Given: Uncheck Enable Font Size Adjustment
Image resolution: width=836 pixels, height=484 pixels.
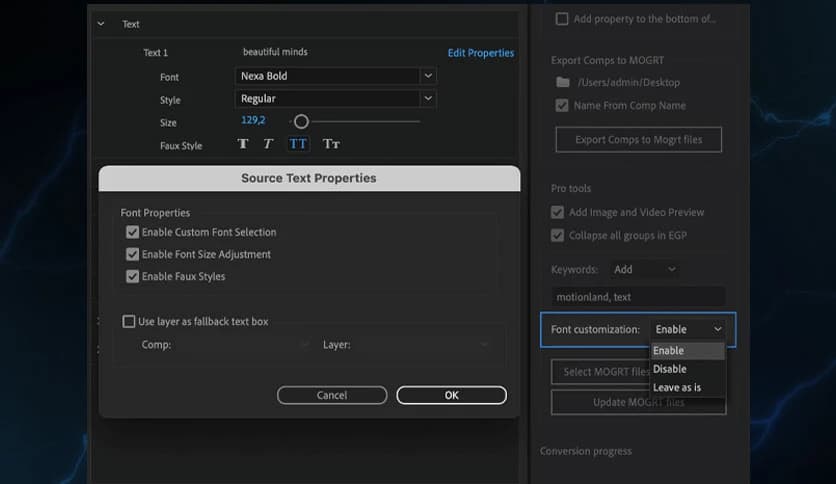Looking at the screenshot, I should pyautogui.click(x=132, y=254).
